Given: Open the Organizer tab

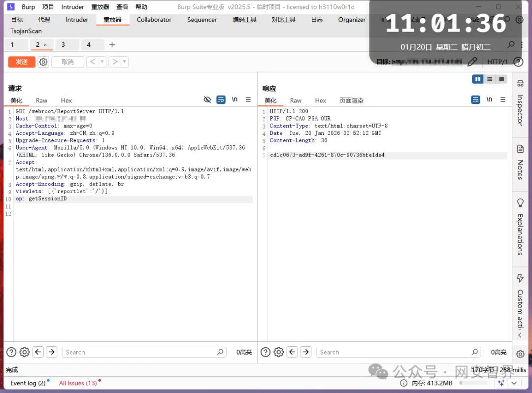Looking at the screenshot, I should (x=352, y=20).
